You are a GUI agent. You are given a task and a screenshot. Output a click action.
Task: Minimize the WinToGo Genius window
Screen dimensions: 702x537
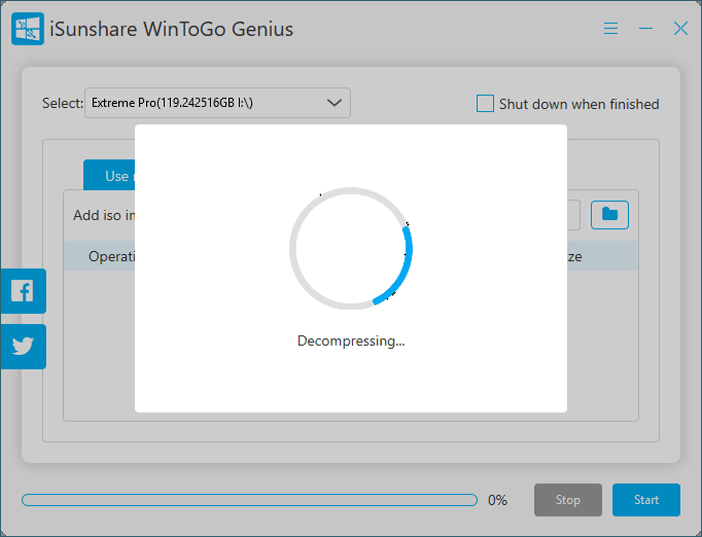pyautogui.click(x=646, y=29)
